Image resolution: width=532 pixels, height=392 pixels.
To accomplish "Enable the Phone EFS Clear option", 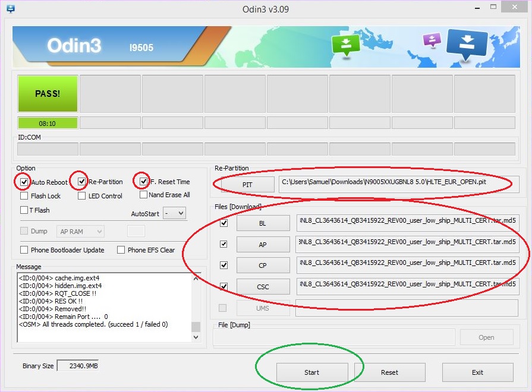I will (x=121, y=250).
